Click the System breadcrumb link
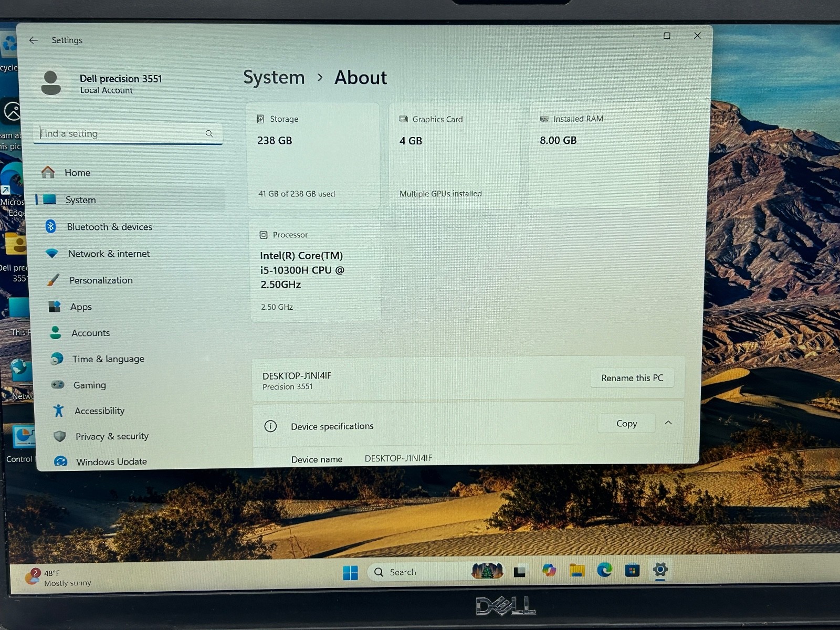This screenshot has width=840, height=630. [x=274, y=78]
